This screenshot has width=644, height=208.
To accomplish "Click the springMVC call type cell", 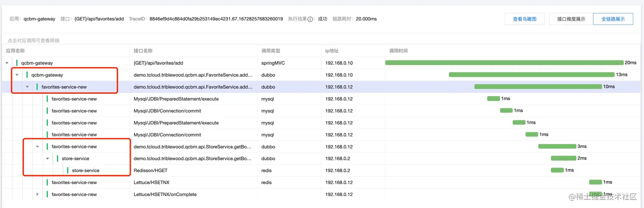I will pos(273,63).
